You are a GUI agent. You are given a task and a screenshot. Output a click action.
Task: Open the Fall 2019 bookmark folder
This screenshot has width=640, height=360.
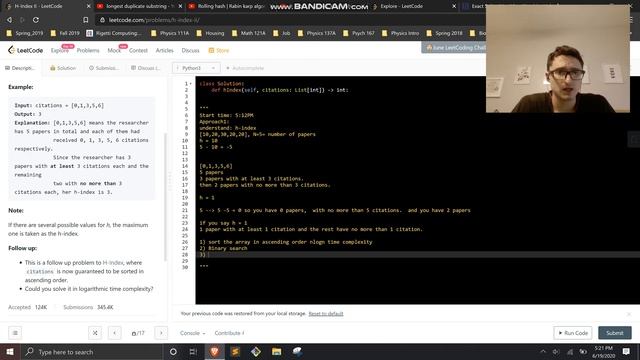point(65,33)
